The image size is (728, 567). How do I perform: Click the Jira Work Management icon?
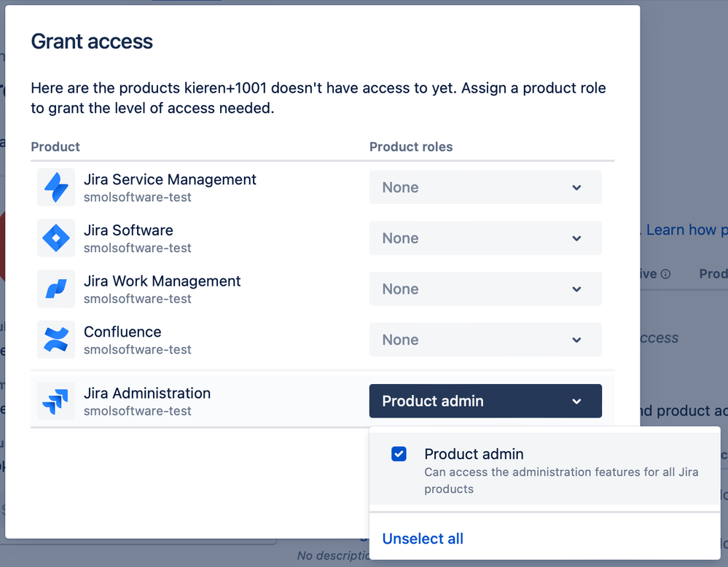[55, 289]
